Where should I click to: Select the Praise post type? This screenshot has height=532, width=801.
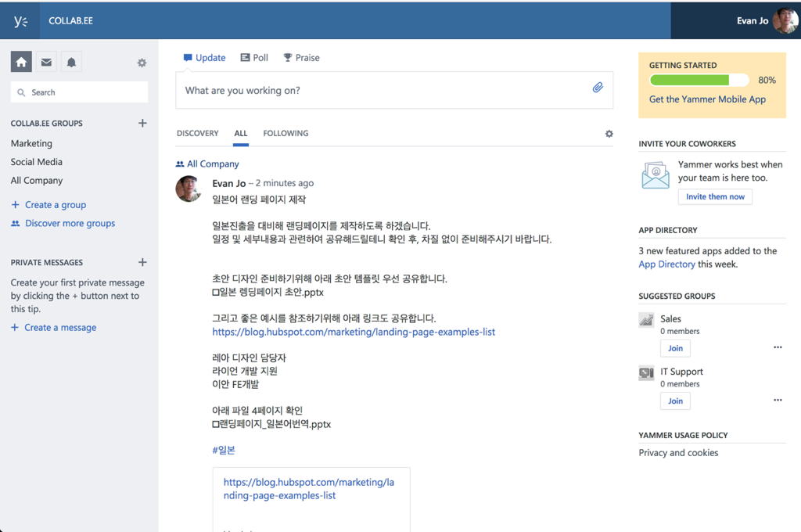(x=301, y=58)
